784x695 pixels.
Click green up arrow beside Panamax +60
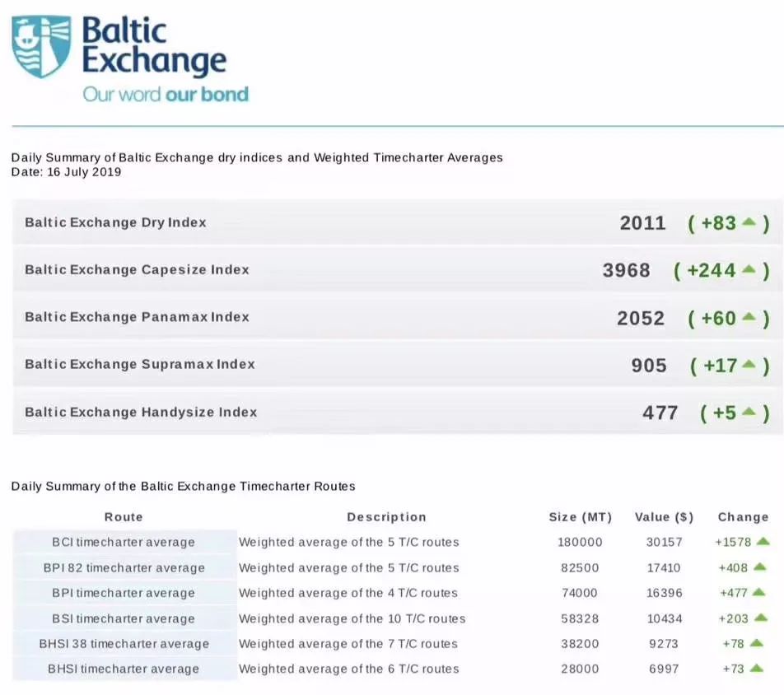point(749,317)
